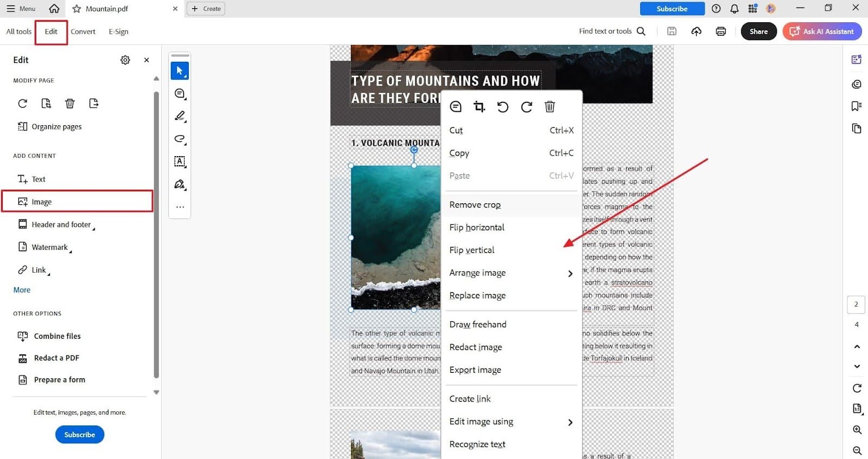Close the Mountain.pdf tab
The width and height of the screenshot is (868, 459).
click(x=175, y=9)
